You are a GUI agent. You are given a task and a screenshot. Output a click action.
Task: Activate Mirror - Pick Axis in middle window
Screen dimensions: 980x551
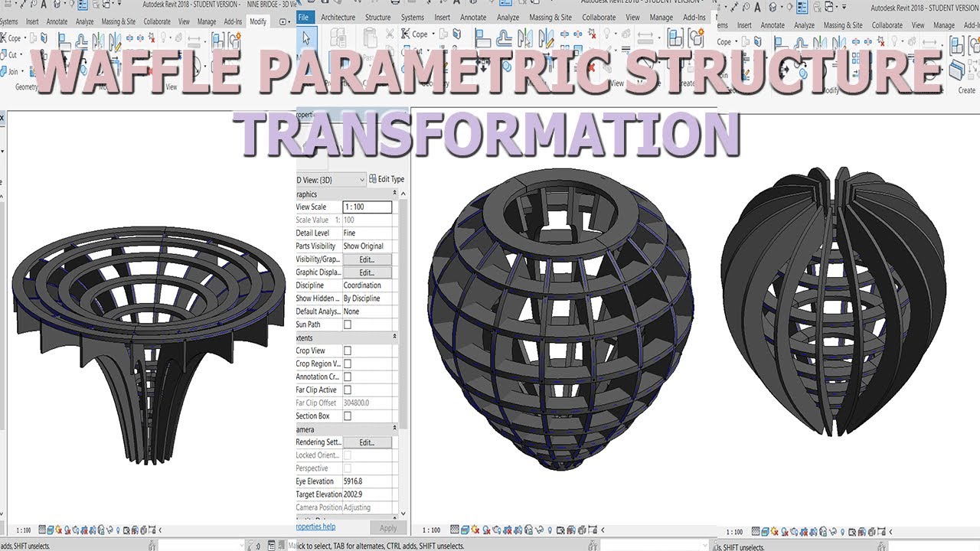(524, 38)
